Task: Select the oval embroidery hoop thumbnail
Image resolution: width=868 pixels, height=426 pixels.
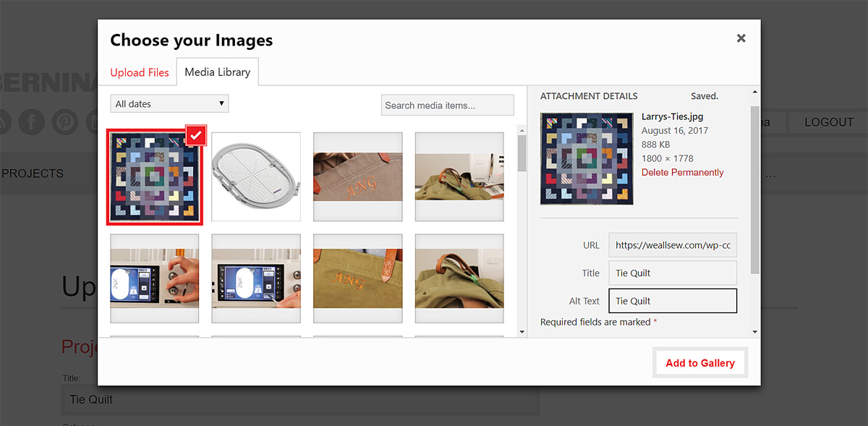Action: (256, 176)
